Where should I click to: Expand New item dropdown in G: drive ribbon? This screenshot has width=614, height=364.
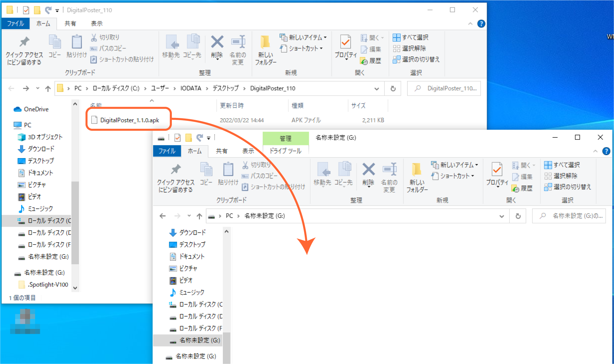(477, 165)
